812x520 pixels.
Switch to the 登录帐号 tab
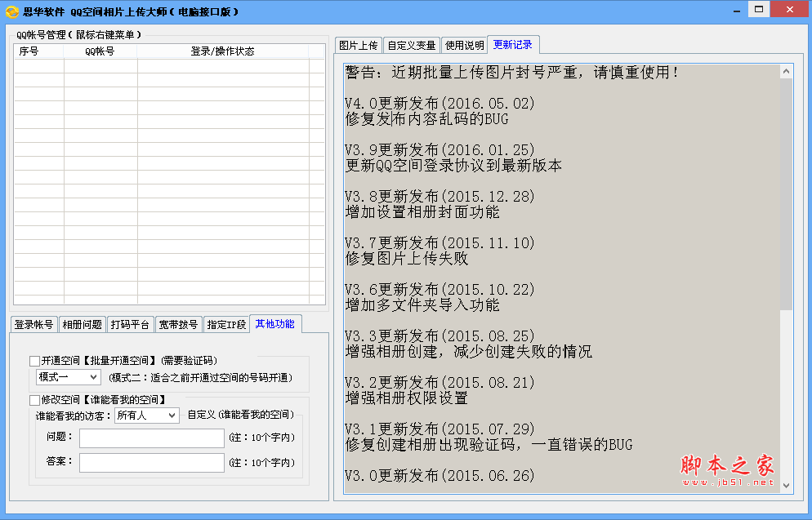click(33, 324)
